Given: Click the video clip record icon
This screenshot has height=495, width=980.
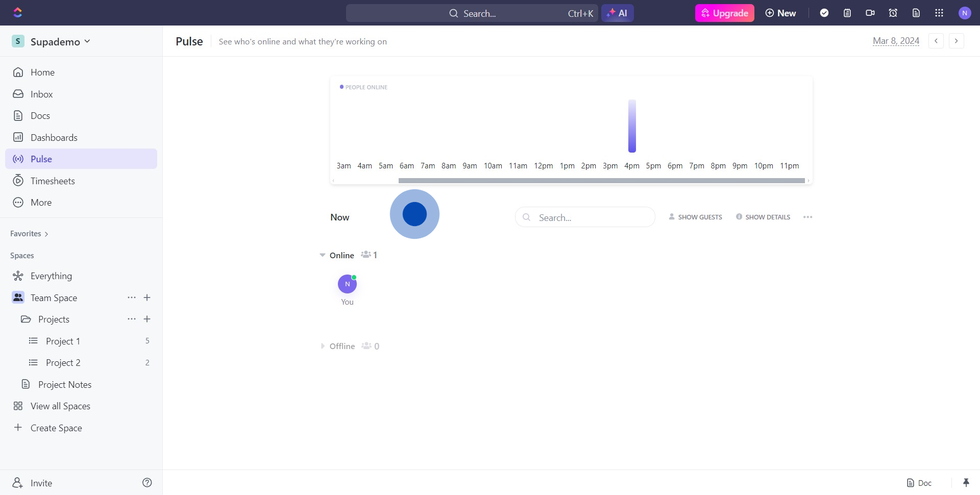Looking at the screenshot, I should tap(870, 13).
